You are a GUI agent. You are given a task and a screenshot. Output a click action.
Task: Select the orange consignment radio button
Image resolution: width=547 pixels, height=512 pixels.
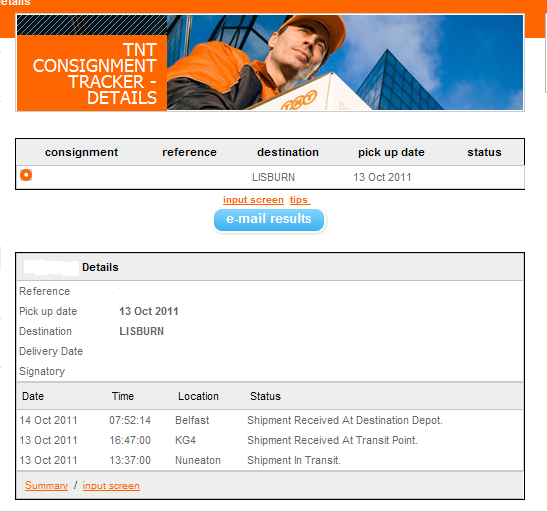pyautogui.click(x=26, y=175)
